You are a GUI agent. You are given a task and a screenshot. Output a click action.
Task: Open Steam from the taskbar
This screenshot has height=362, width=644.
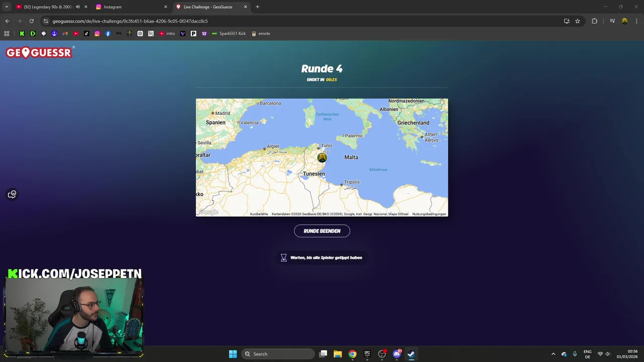pyautogui.click(x=411, y=354)
